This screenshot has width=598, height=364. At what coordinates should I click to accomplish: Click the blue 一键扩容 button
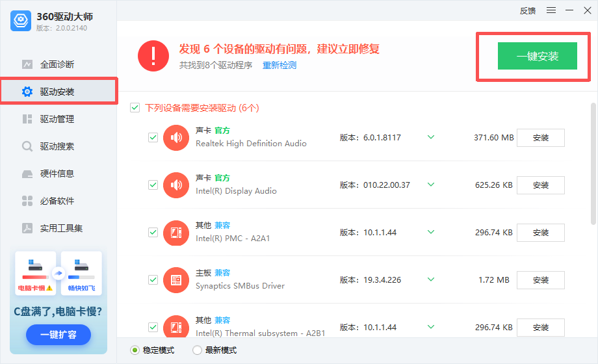tap(58, 335)
